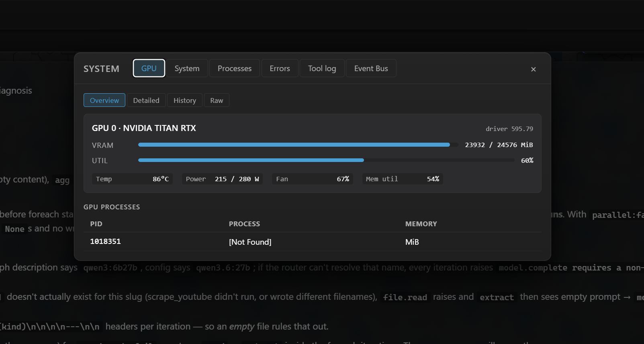Click qwen3.6:27b code text in background page

click(x=223, y=268)
